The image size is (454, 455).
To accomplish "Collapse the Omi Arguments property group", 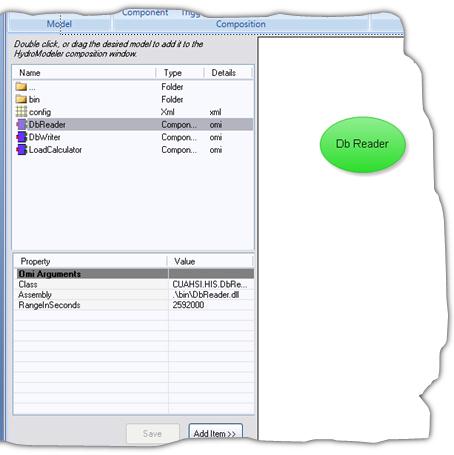I will pyautogui.click(x=49, y=274).
